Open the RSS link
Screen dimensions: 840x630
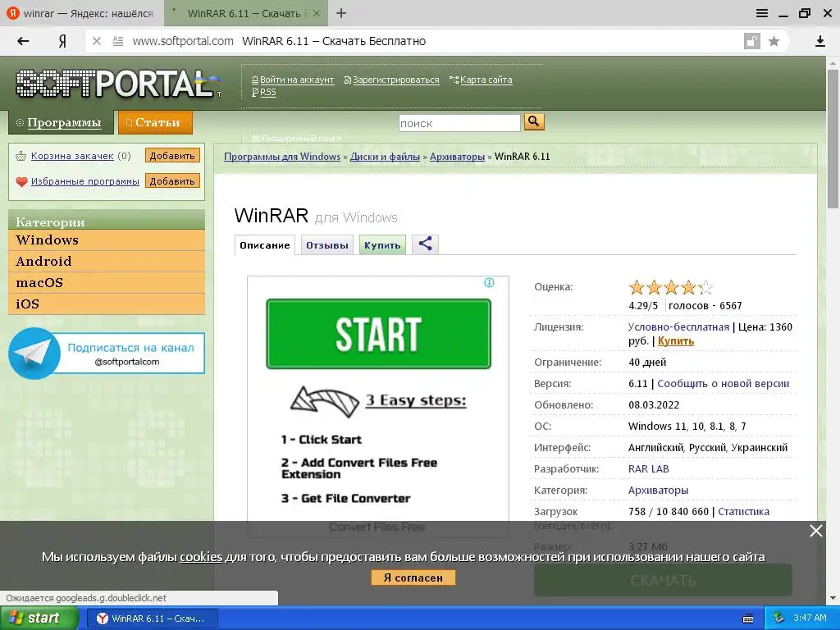point(268,92)
